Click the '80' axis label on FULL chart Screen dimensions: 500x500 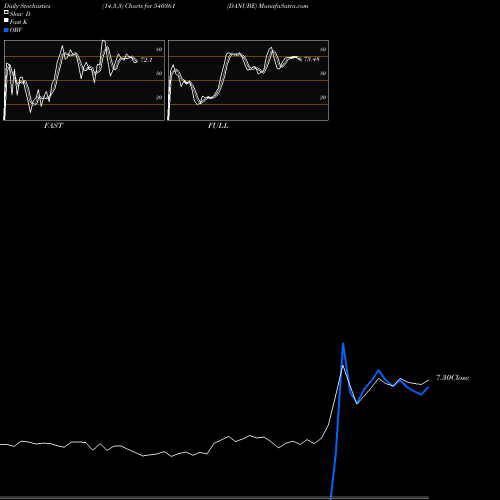pyautogui.click(x=323, y=49)
